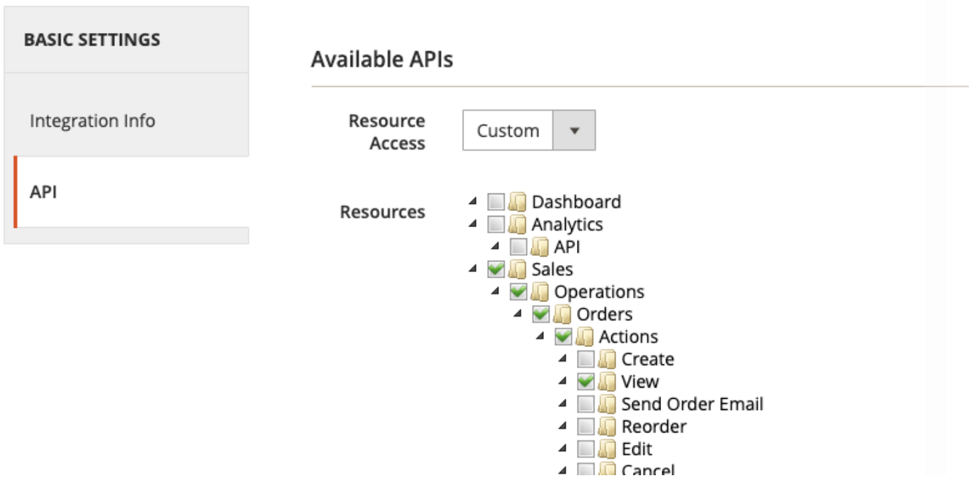980x478 pixels.
Task: Click the Dashboard folder icon
Action: (x=517, y=203)
